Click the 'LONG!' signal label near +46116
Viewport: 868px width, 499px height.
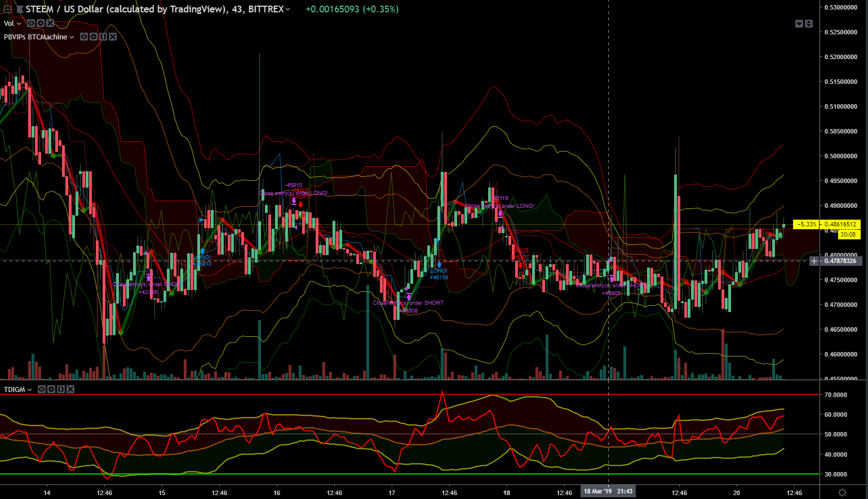(439, 271)
